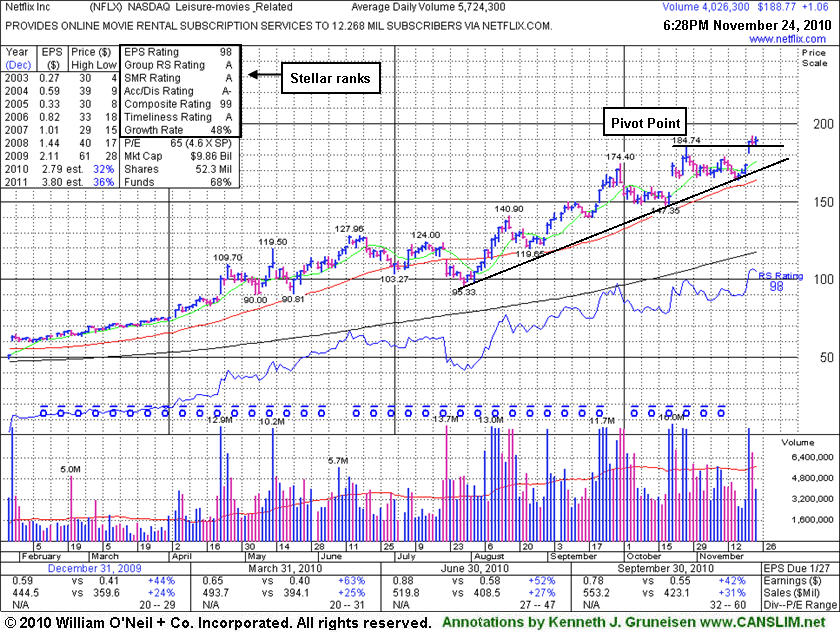
Task: Select the Sales ($Mil) row label
Action: 791,593
